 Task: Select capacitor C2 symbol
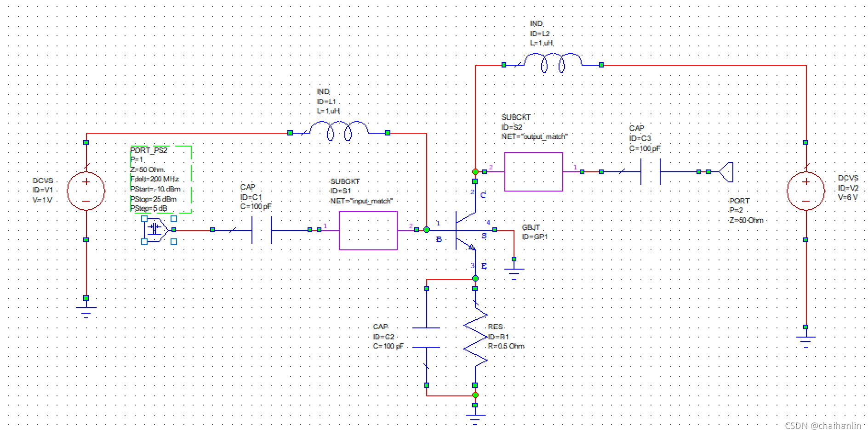pyautogui.click(x=427, y=338)
